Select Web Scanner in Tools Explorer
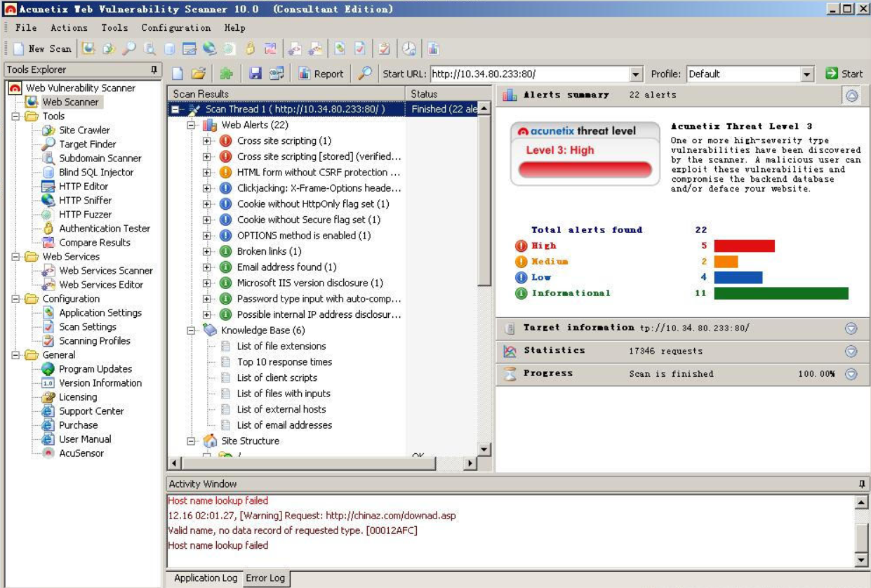Viewport: 871px width, 588px height. pyautogui.click(x=70, y=102)
